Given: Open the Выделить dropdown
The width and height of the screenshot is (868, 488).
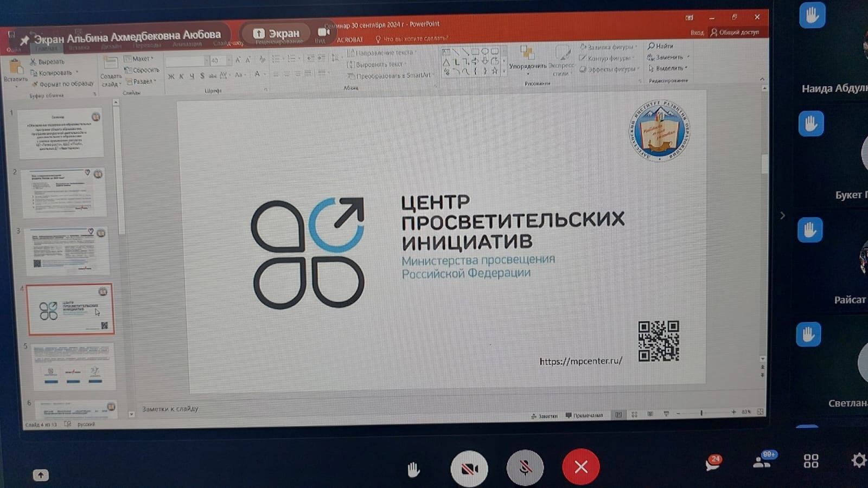Looking at the screenshot, I should click(668, 68).
